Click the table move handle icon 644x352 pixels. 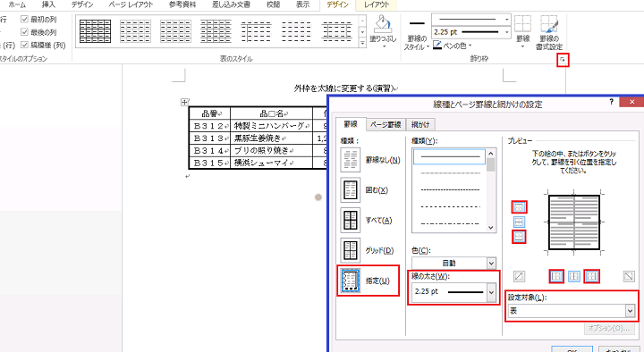[x=184, y=102]
